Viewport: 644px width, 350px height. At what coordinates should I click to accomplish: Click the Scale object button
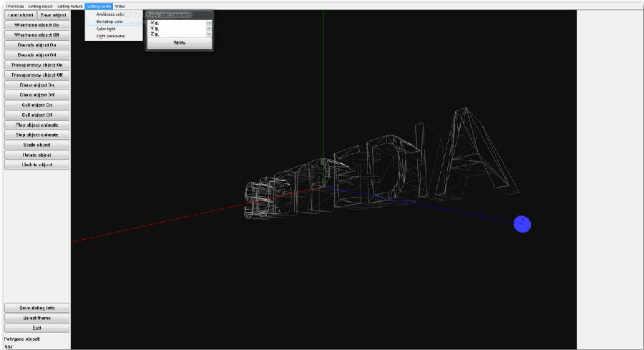(x=37, y=145)
